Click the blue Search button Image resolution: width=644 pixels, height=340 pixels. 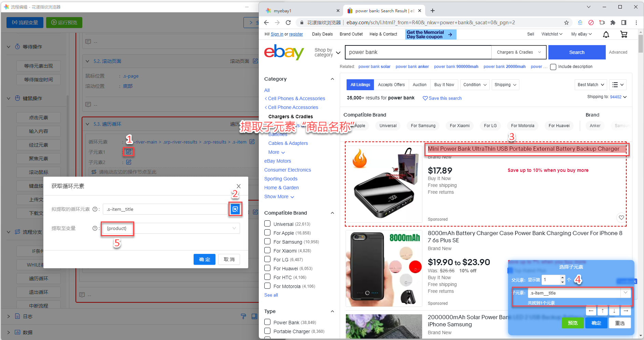click(577, 52)
